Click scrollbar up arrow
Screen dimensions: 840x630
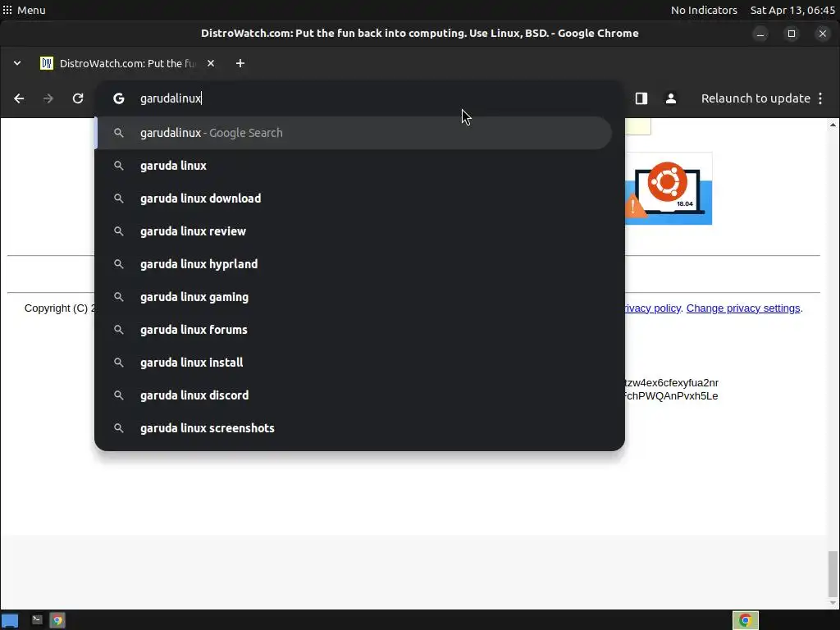833,125
